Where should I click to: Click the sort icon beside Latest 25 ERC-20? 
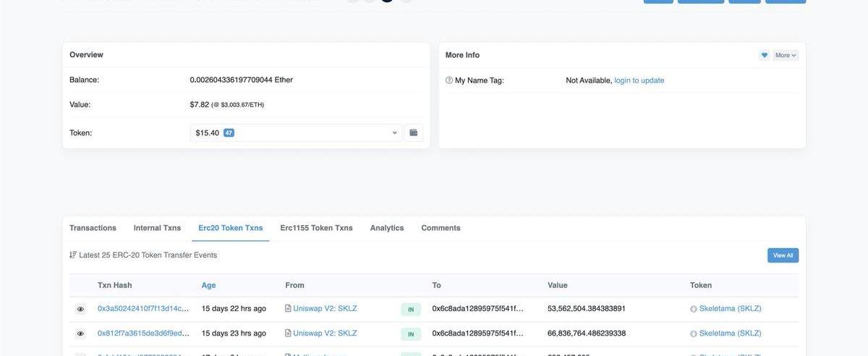(73, 255)
